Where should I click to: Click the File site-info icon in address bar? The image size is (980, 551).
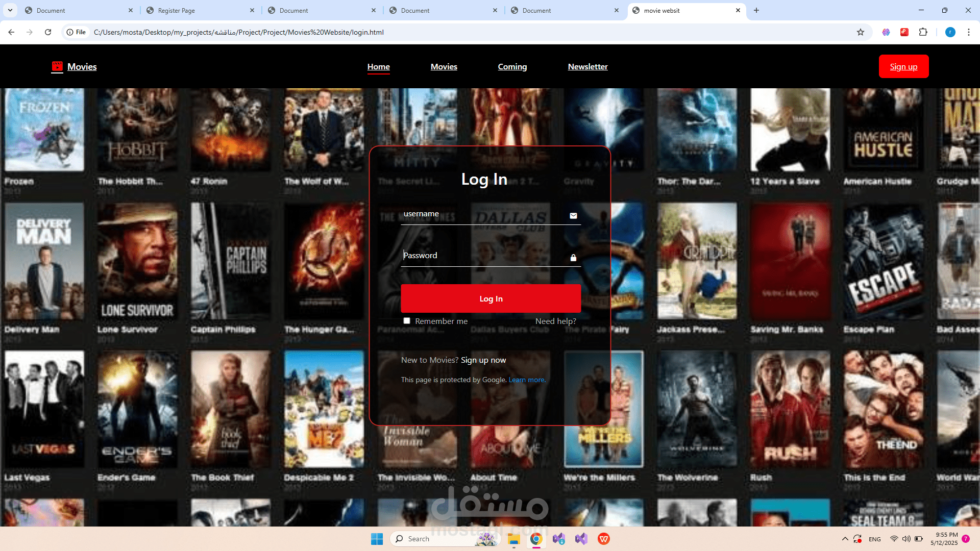point(76,32)
